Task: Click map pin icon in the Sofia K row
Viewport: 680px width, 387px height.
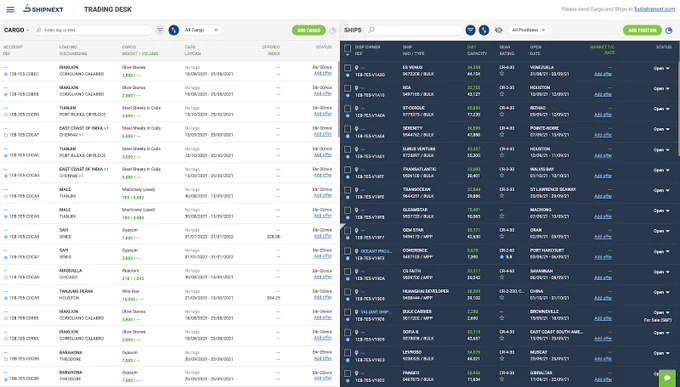Action: coord(356,333)
